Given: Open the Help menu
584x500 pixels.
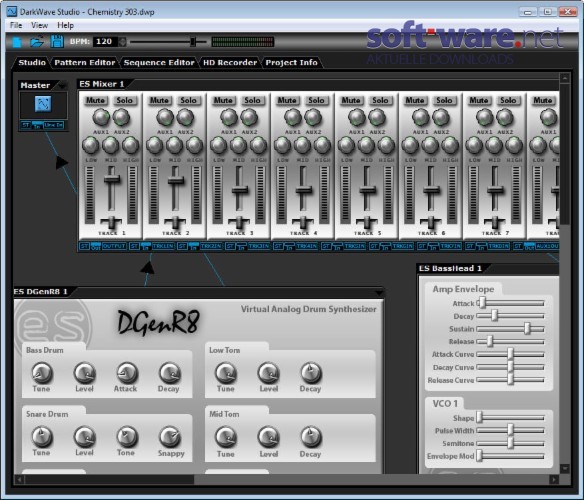Looking at the screenshot, I should 66,25.
